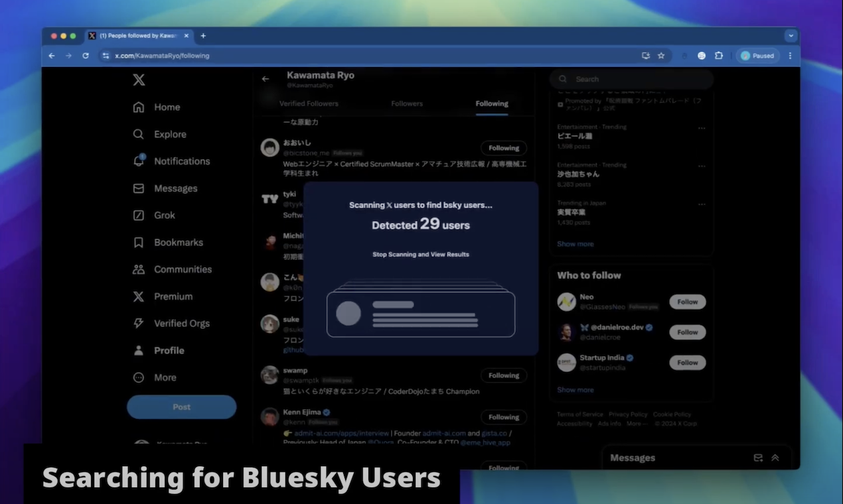Image resolution: width=843 pixels, height=504 pixels.
Task: Open Communities in the sidebar
Action: [x=172, y=269]
